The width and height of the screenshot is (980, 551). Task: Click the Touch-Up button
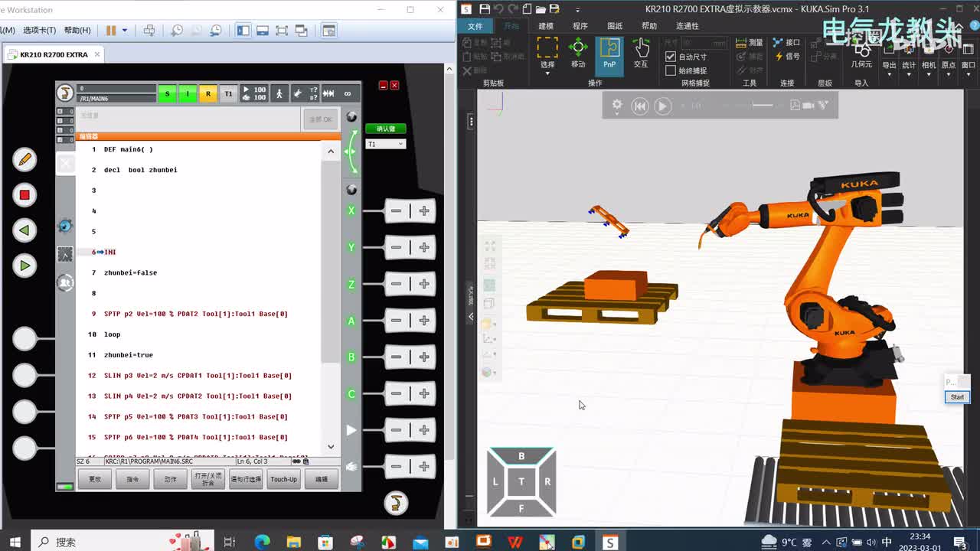(283, 479)
